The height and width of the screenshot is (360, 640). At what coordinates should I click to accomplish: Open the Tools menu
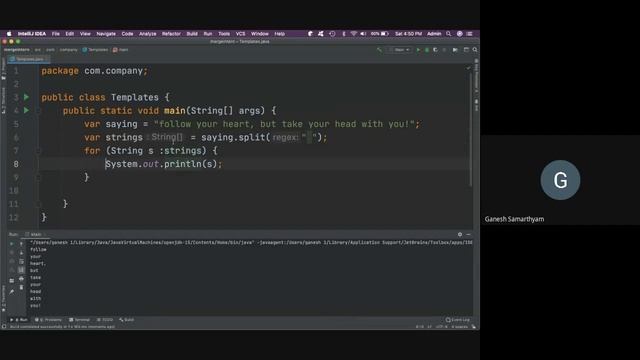point(224,34)
